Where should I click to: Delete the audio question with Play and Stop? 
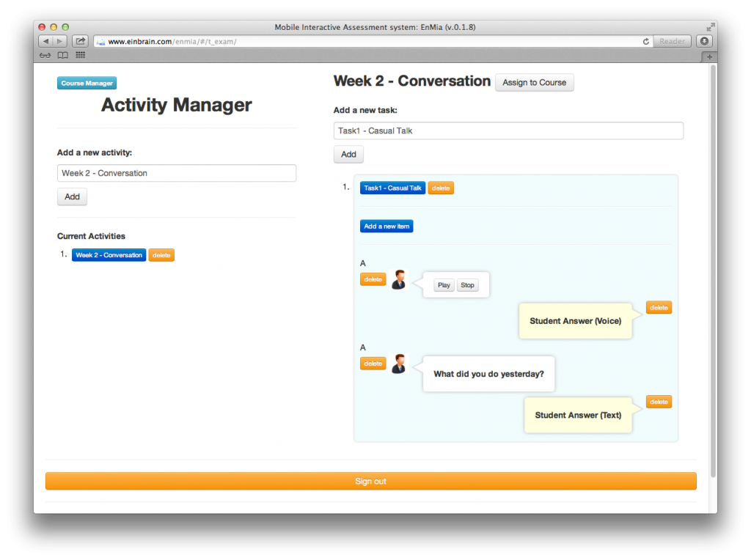click(373, 279)
